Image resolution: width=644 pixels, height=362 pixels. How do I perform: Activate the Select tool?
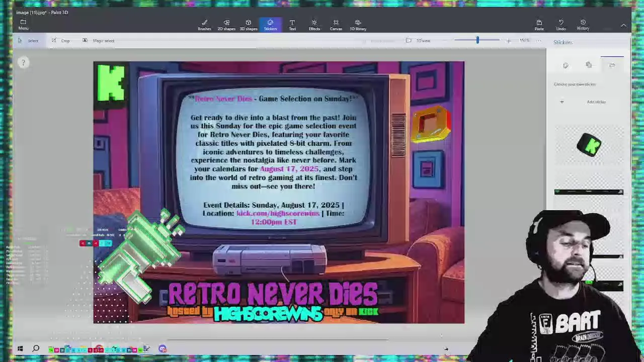28,41
